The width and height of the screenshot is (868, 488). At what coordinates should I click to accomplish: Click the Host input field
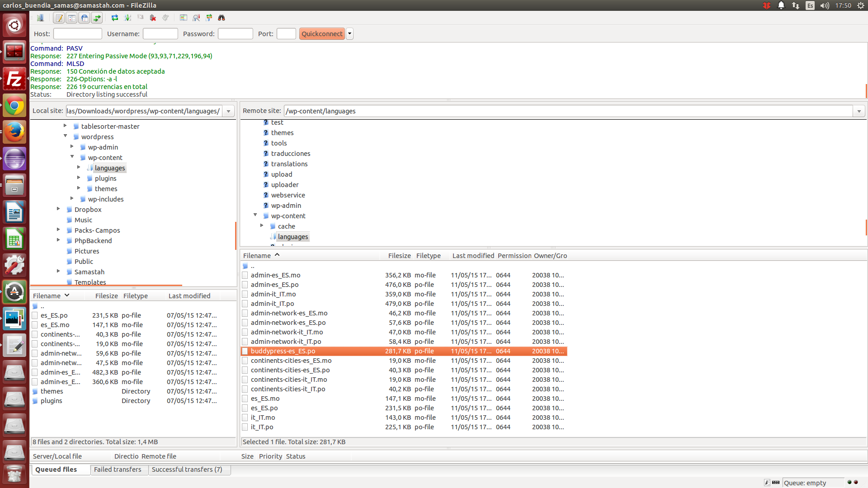[x=78, y=34]
